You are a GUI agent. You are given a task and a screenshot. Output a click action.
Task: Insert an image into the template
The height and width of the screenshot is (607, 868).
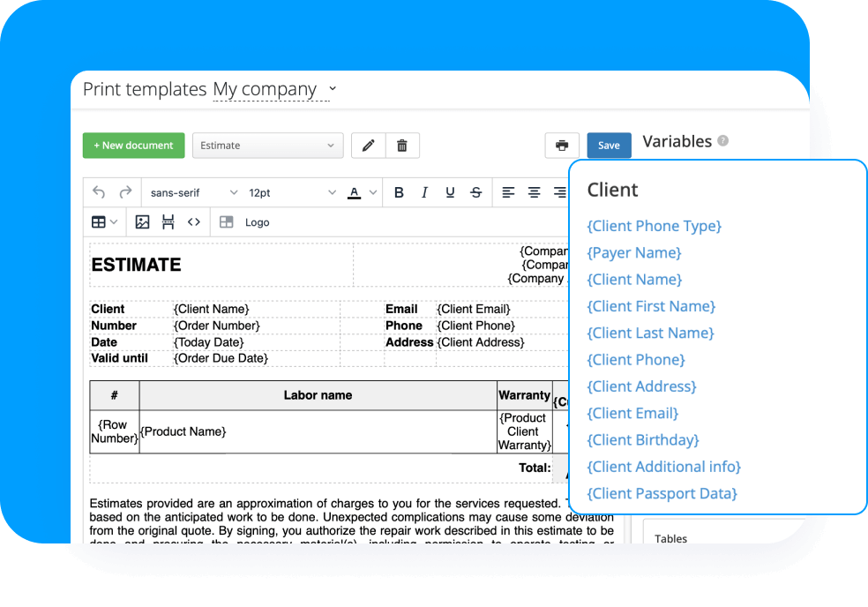pos(142,221)
